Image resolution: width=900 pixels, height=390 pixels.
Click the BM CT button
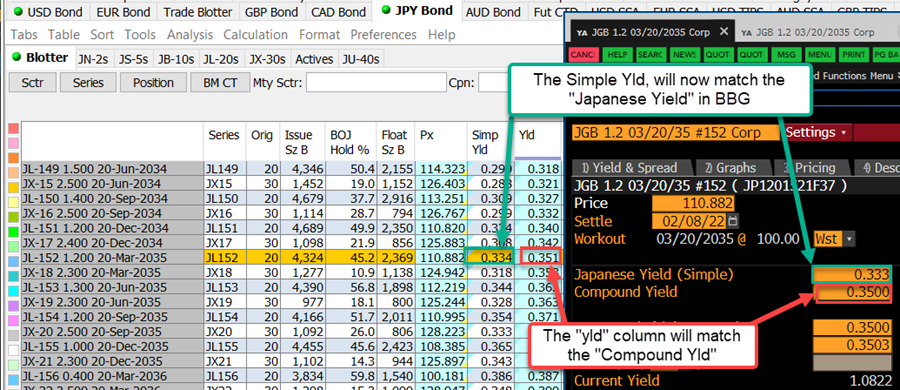click(220, 83)
